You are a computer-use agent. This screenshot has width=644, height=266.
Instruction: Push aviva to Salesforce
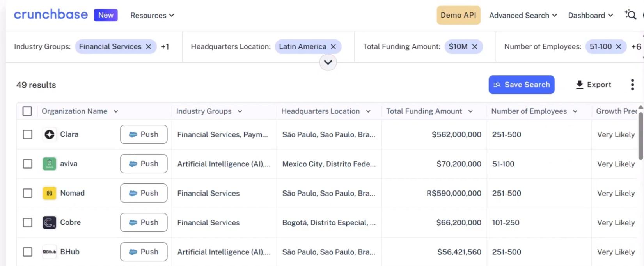[144, 164]
